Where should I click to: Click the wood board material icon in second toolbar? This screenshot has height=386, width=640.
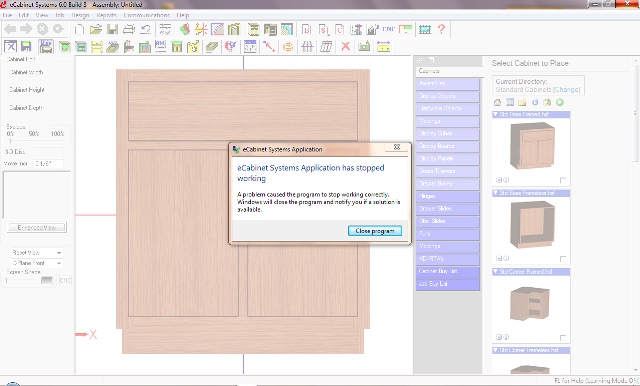coord(211,47)
